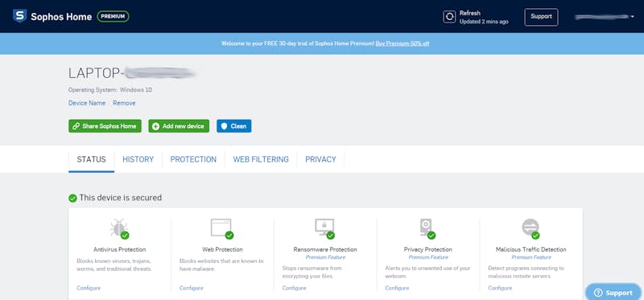
Task: Click the Remove device link
Action: [124, 104]
